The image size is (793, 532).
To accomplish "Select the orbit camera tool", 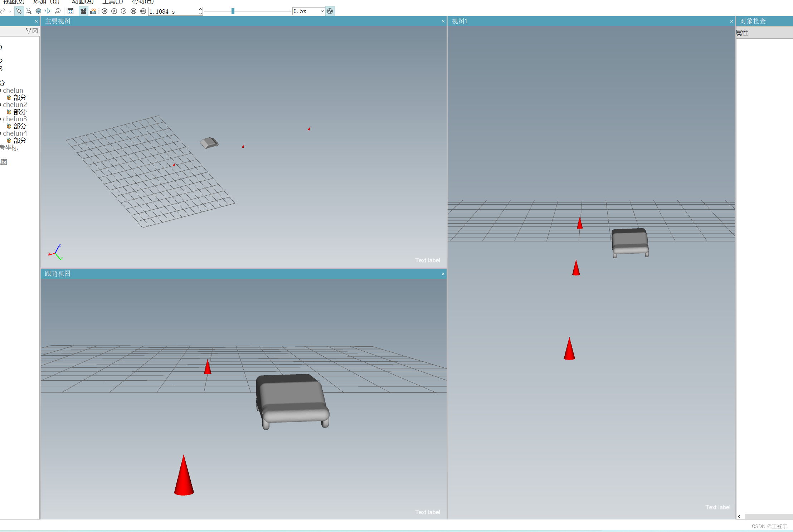I will (x=39, y=11).
